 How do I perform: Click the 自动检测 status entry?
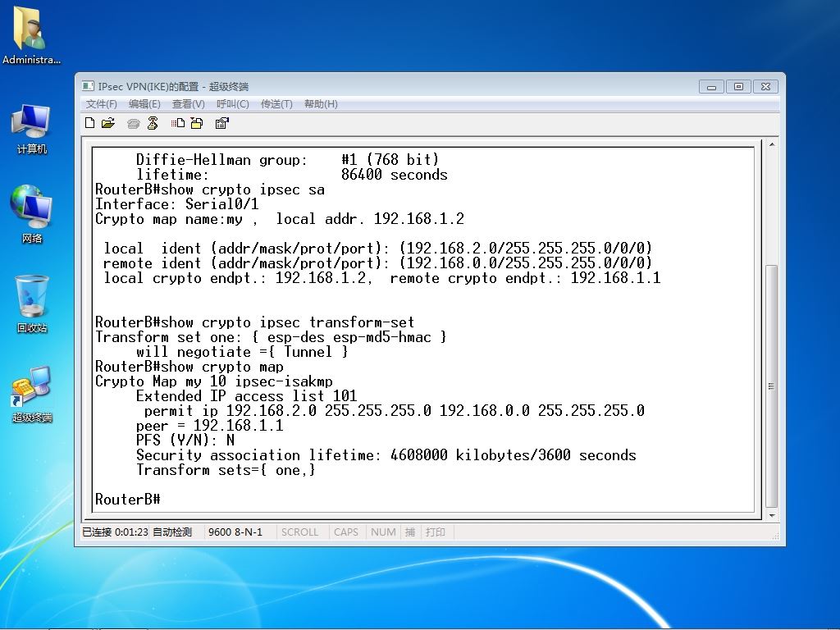pyautogui.click(x=172, y=532)
